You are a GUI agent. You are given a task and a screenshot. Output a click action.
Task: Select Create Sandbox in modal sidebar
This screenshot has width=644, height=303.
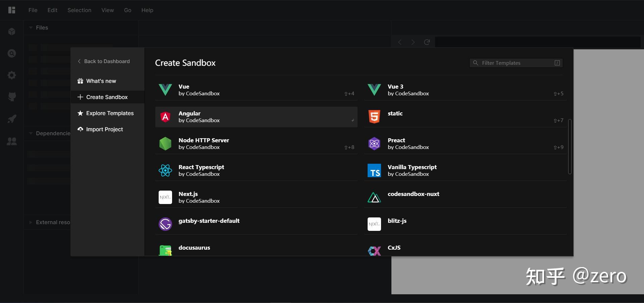[x=108, y=97]
